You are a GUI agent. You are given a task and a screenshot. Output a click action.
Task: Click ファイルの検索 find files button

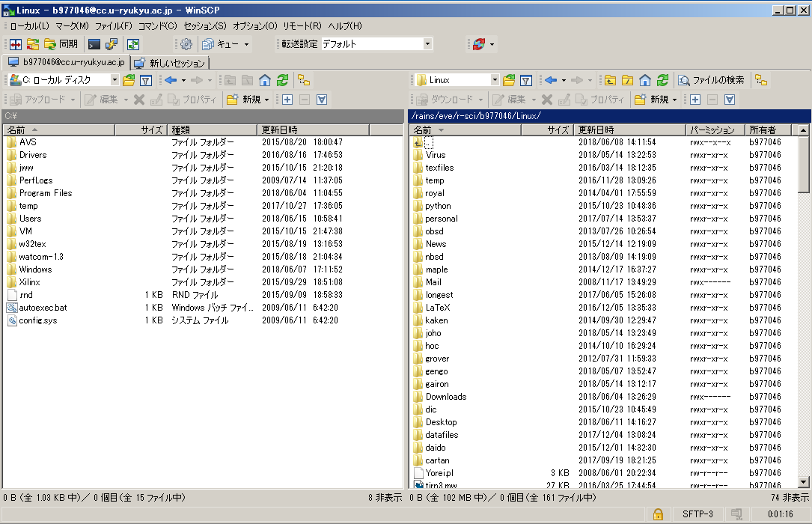712,80
